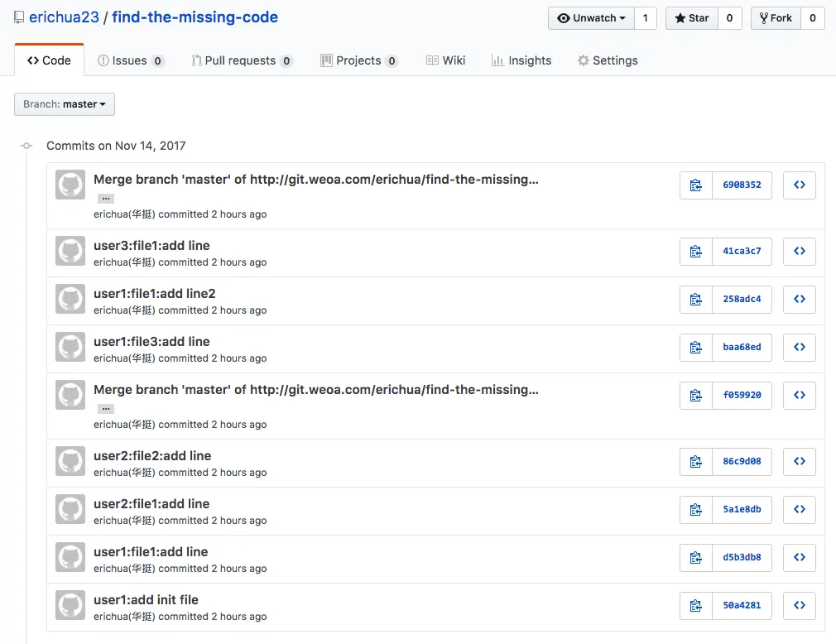The width and height of the screenshot is (836, 644).
Task: View the stargazers count 0
Action: [x=729, y=18]
